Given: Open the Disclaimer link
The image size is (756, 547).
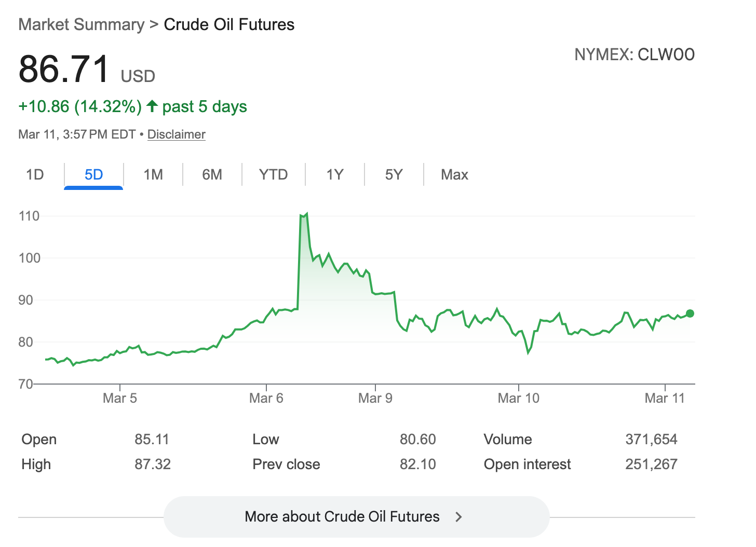Looking at the screenshot, I should pyautogui.click(x=176, y=134).
